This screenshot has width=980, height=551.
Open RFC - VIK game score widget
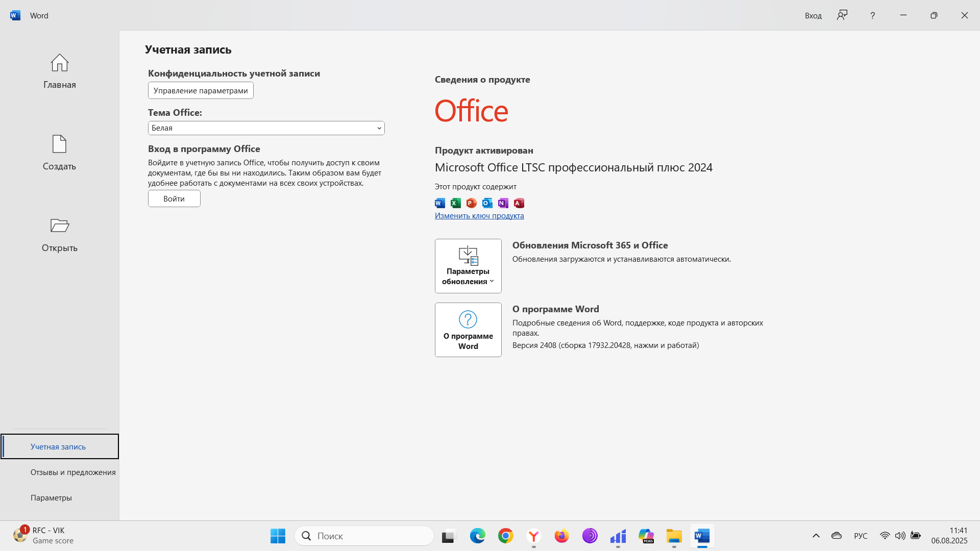[43, 536]
